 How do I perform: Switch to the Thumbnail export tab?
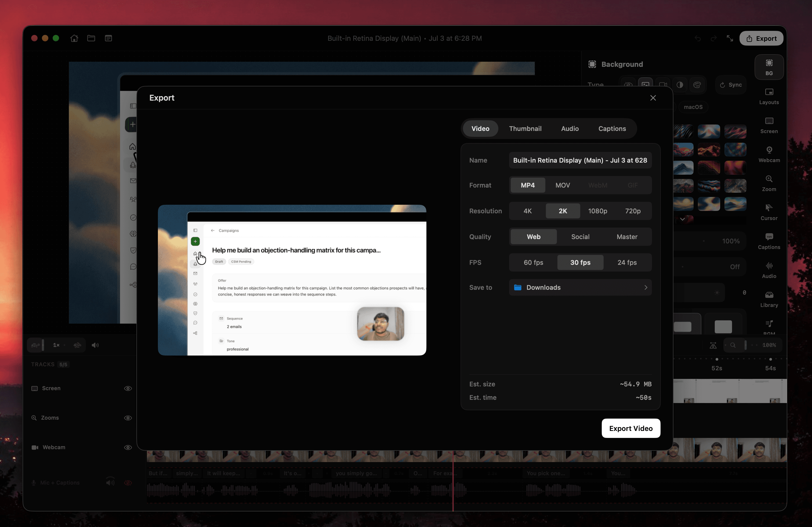tap(525, 129)
